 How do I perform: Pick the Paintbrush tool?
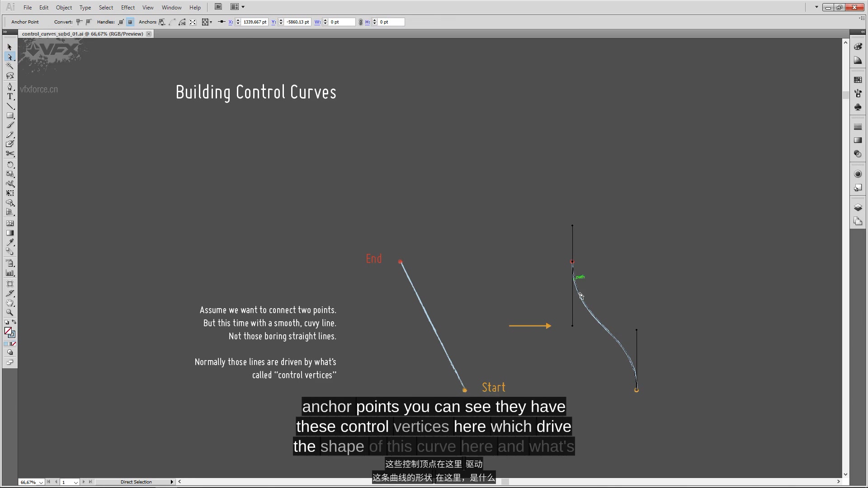tap(9, 125)
